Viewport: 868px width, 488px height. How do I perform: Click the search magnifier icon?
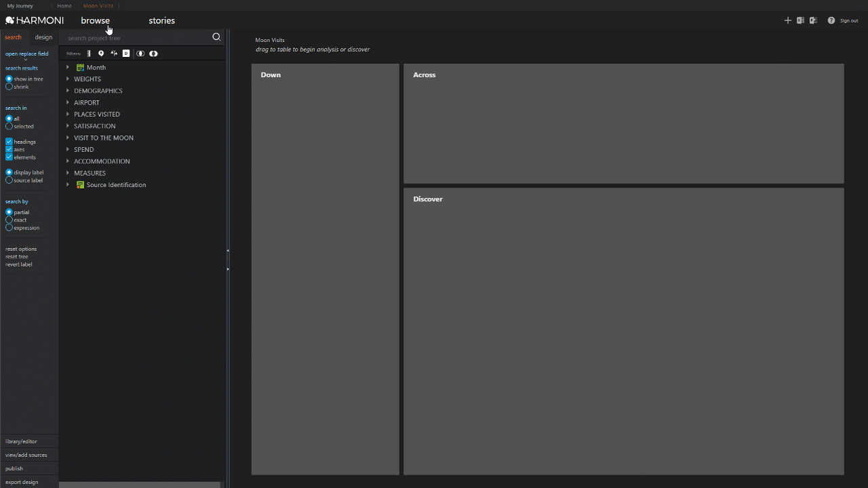(216, 37)
